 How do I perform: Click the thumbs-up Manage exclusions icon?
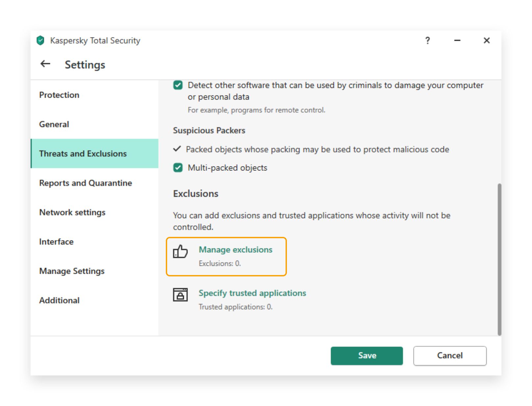pos(180,252)
